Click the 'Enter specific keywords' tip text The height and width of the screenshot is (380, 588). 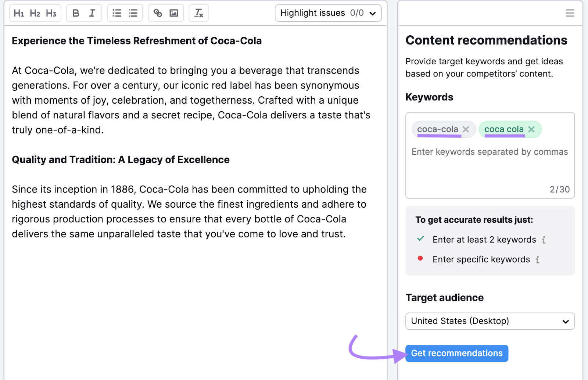(481, 259)
